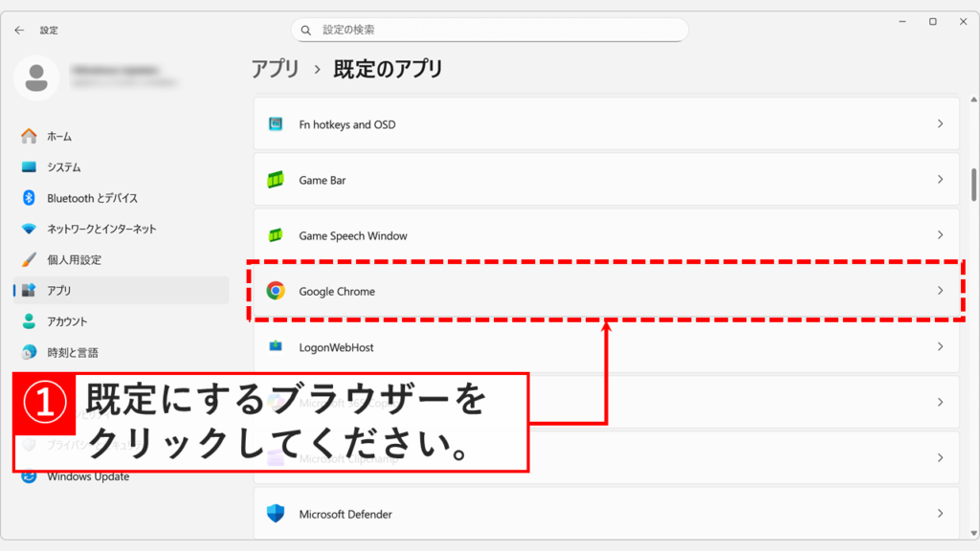Viewport: 980px width, 551px height.
Task: Click the Game Speech Window icon
Action: [278, 235]
